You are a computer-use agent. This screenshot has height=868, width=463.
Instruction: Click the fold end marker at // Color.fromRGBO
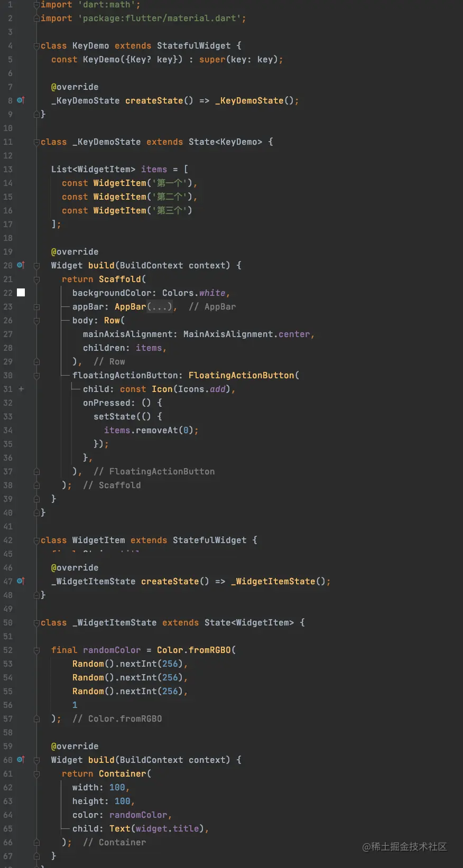pyautogui.click(x=37, y=719)
